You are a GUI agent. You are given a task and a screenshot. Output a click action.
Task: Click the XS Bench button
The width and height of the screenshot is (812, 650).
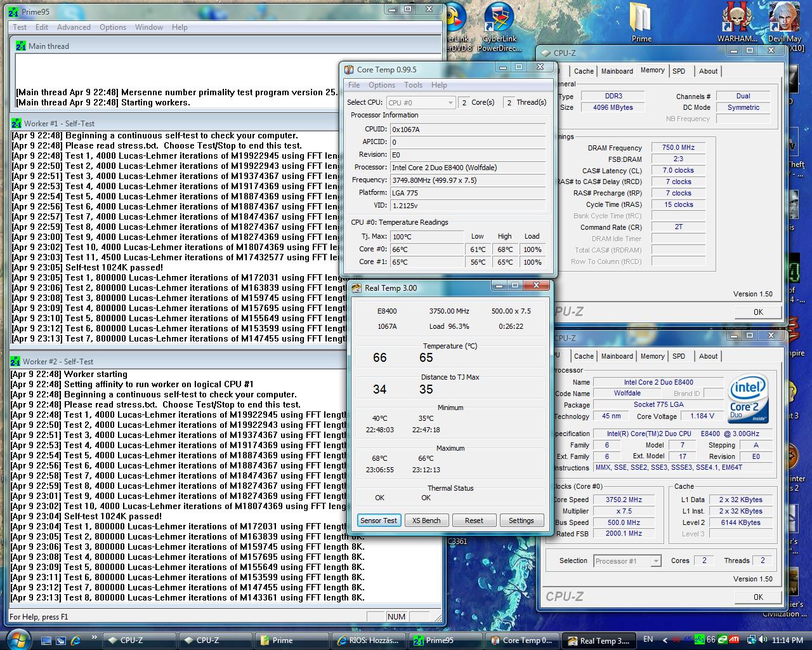[426, 521]
